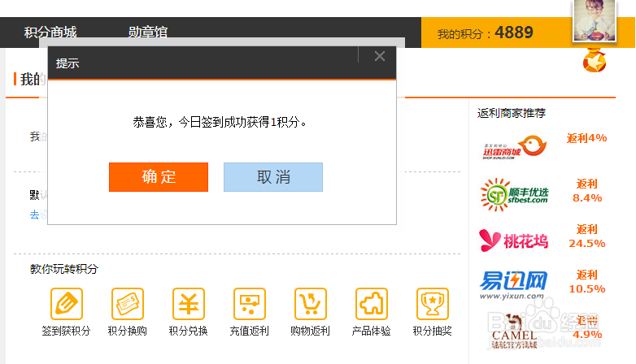
Task: Confirm with the orange 确定 button
Action: coord(159,177)
